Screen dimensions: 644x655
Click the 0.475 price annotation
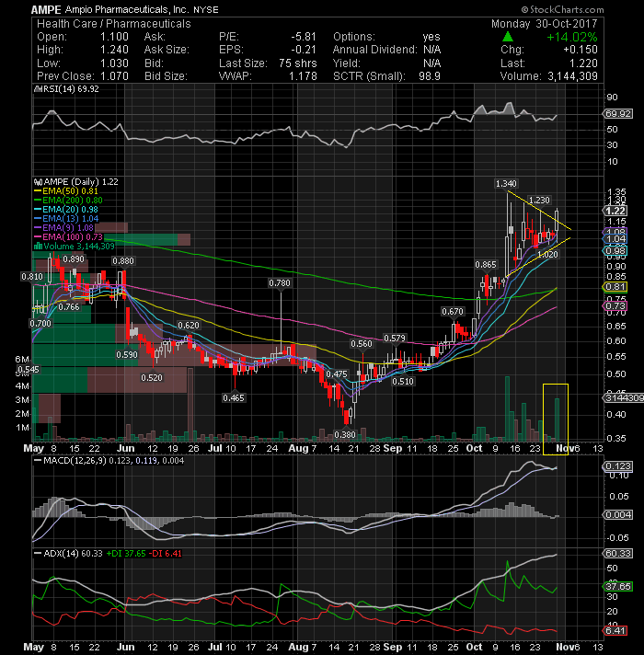tap(337, 373)
